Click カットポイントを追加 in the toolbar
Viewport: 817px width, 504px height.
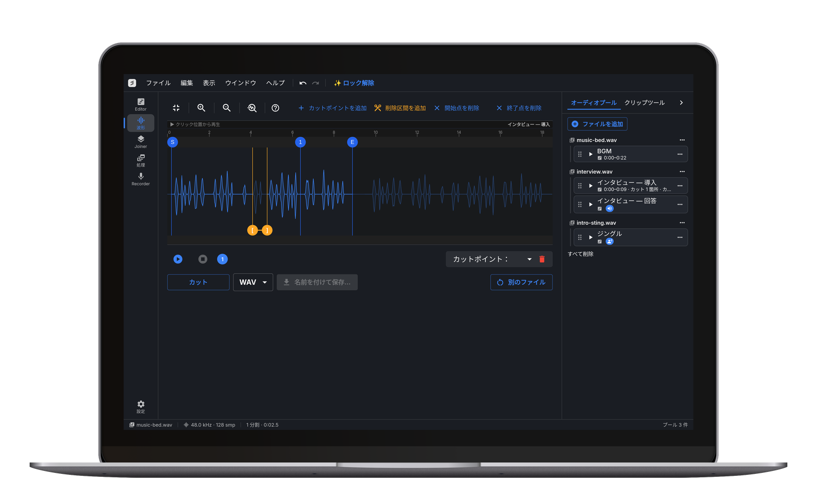[x=332, y=108]
